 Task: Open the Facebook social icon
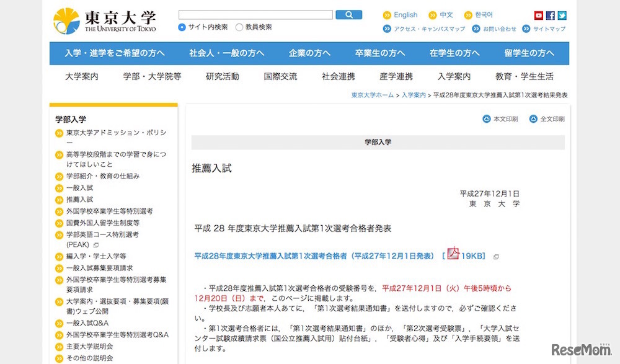click(551, 16)
